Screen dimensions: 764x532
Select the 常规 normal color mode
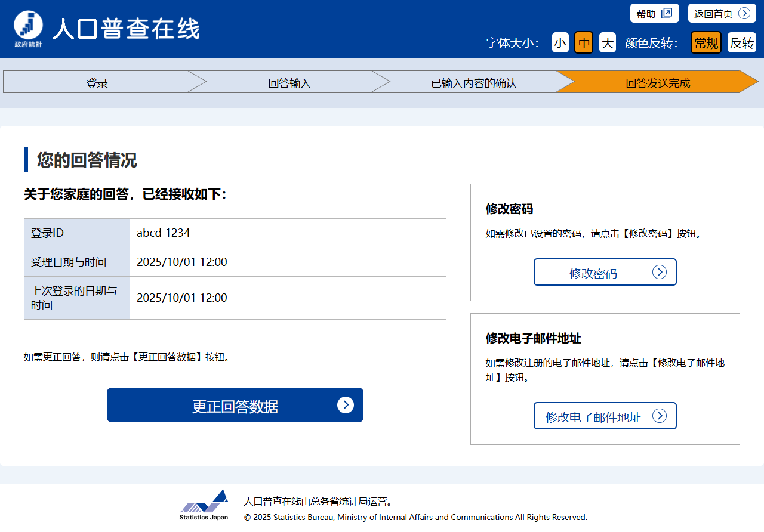tap(706, 43)
